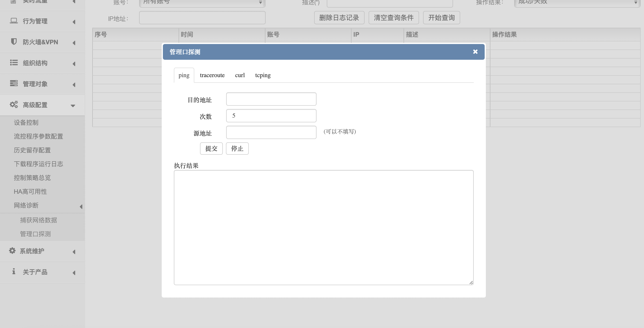Switch to the tcping tab
Viewport: 644px width, 328px height.
[x=263, y=75]
